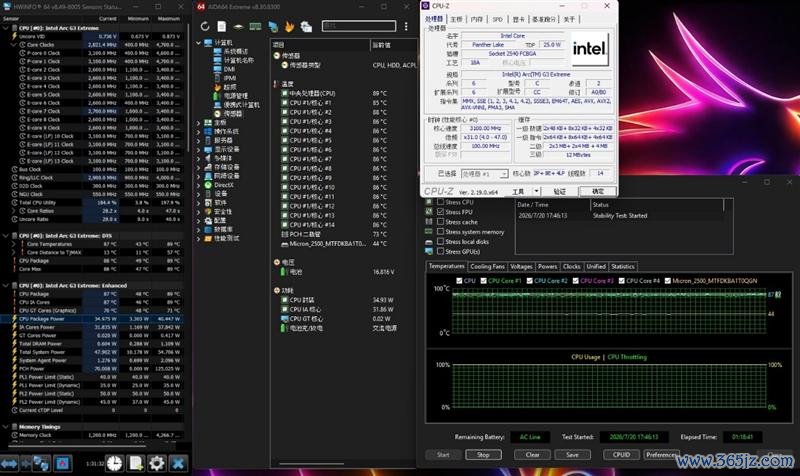
Task: Open CPU-Z 处理器 #1 selection dropdown
Action: point(484,174)
